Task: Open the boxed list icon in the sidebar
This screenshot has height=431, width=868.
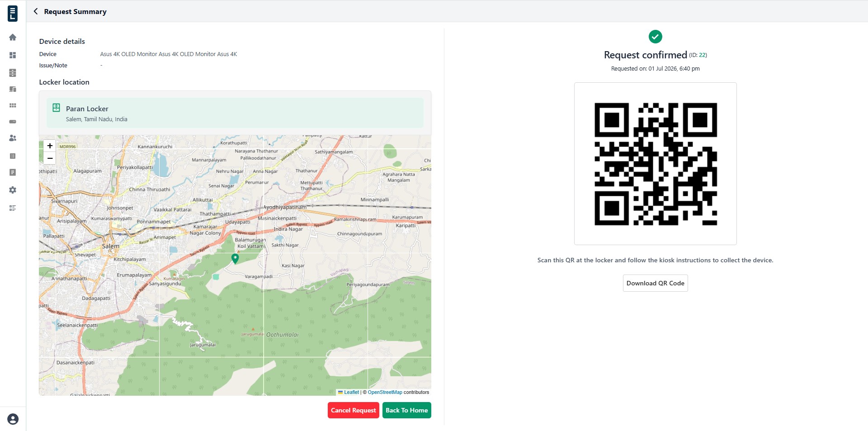Action: coord(13,156)
